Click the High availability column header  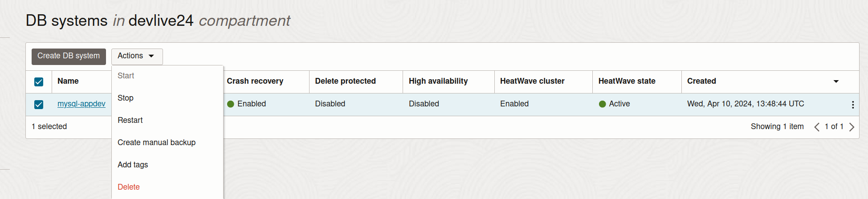(x=438, y=81)
